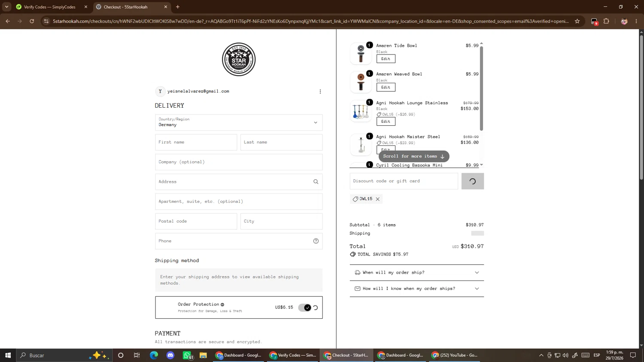
Task: Click the Agni Hookah Lounge Stainless thumbnail
Action: tap(361, 111)
